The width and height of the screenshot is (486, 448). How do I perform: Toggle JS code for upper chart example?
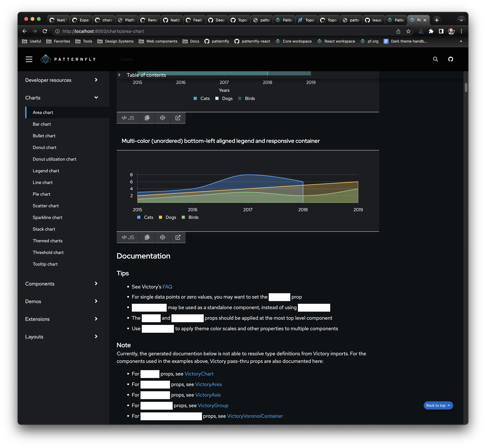[x=128, y=118]
